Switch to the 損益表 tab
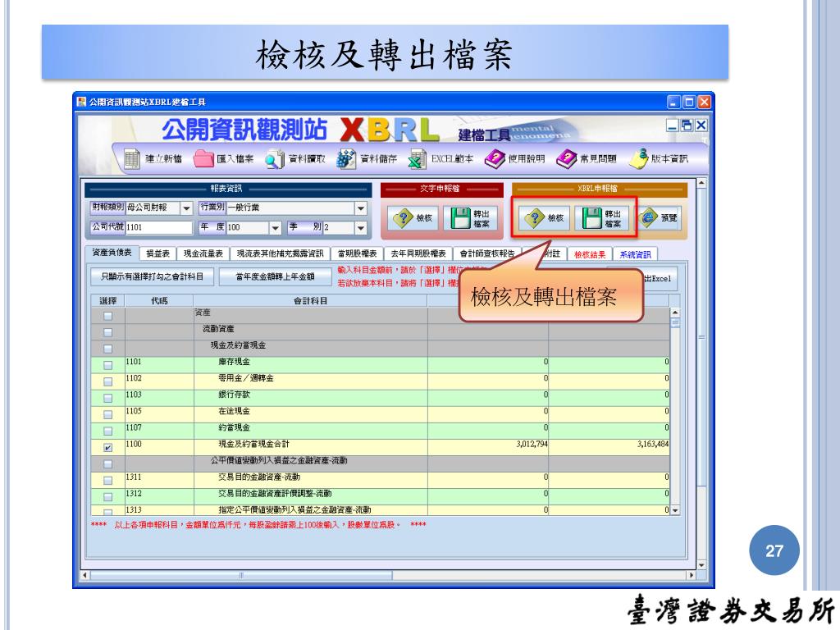840x630 pixels. click(157, 254)
